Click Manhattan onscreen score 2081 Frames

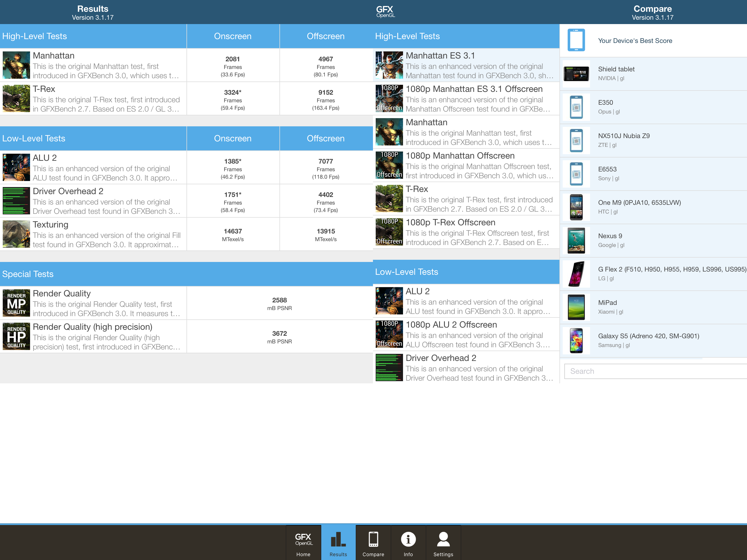pyautogui.click(x=233, y=66)
